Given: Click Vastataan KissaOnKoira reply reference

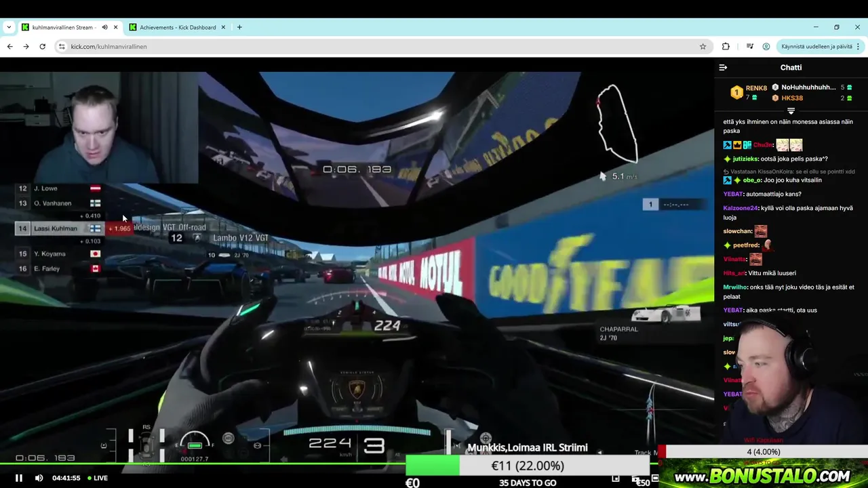Looking at the screenshot, I should click(789, 171).
